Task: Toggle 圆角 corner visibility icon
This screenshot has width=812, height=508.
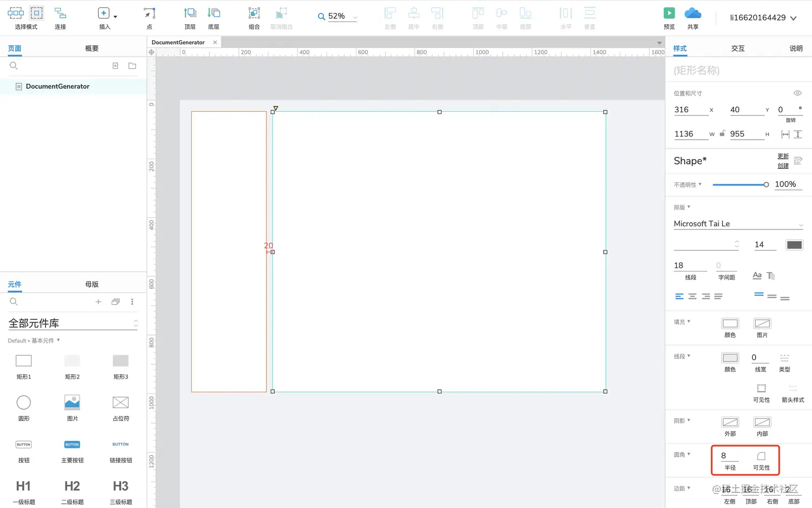Action: (x=761, y=456)
